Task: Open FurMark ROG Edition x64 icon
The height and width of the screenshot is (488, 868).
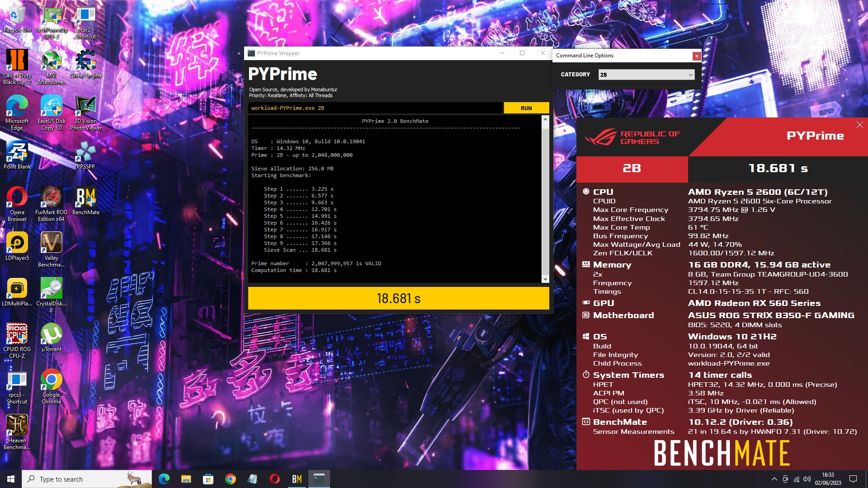Action: pyautogui.click(x=51, y=204)
